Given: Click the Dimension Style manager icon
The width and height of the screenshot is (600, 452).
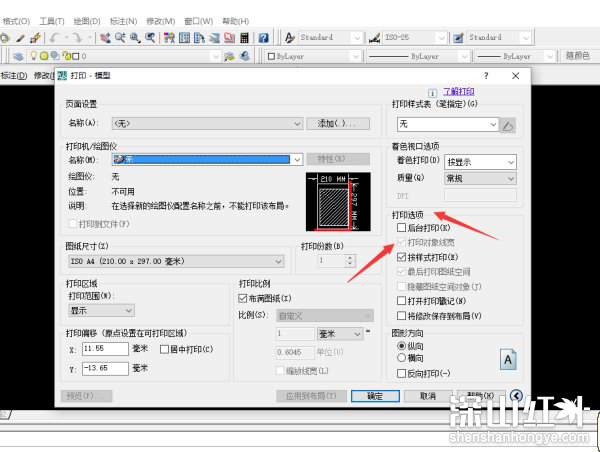Looking at the screenshot, I should (x=374, y=38).
